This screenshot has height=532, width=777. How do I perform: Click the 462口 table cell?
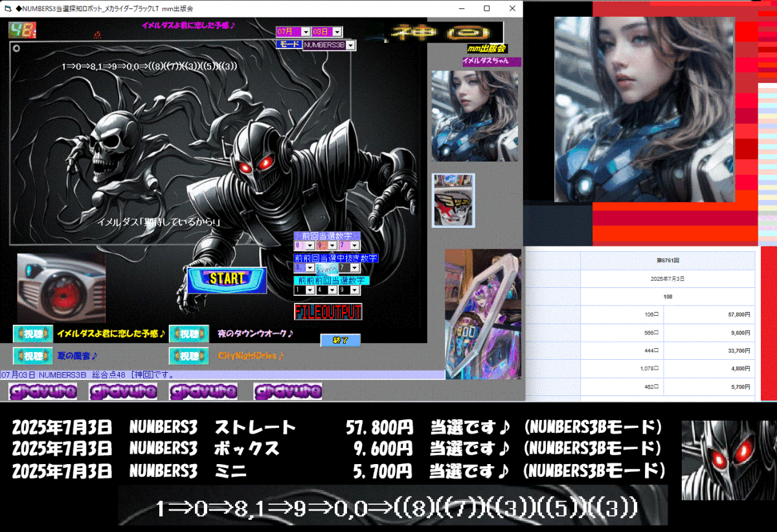pos(622,387)
